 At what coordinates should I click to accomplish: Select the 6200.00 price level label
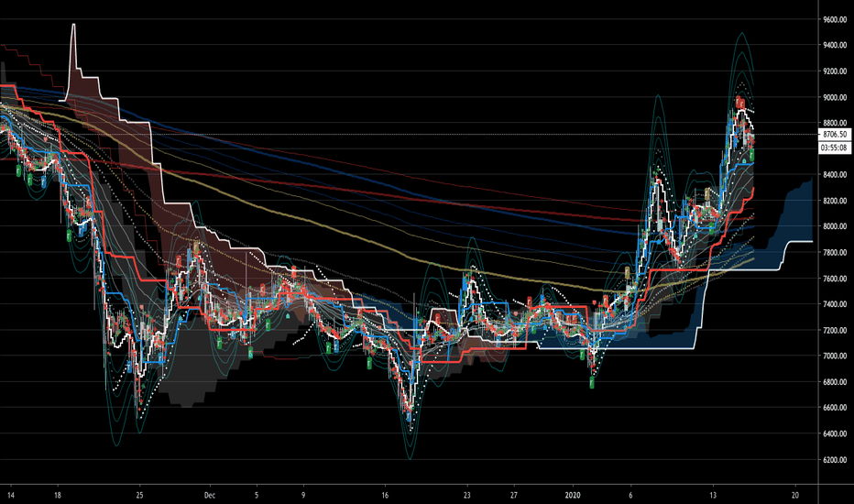click(835, 460)
